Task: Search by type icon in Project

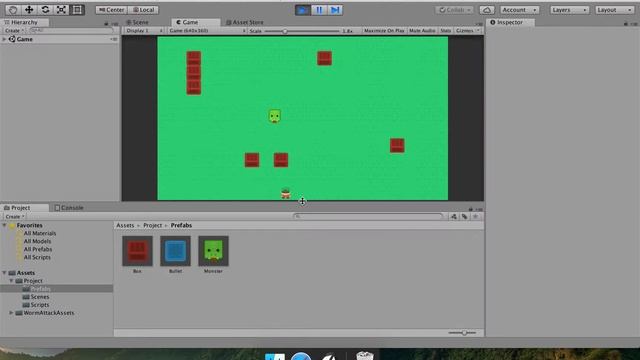Action: point(454,217)
